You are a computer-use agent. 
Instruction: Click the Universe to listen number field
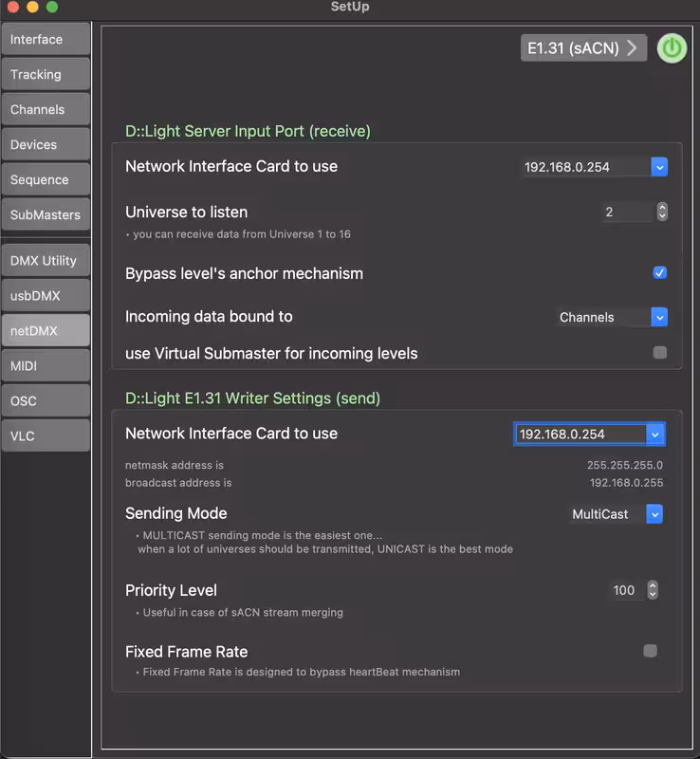click(x=626, y=213)
